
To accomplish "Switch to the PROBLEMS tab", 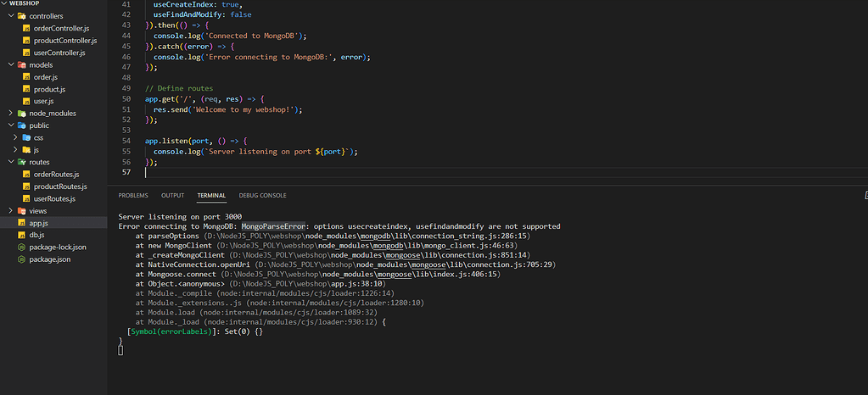I will coord(133,195).
